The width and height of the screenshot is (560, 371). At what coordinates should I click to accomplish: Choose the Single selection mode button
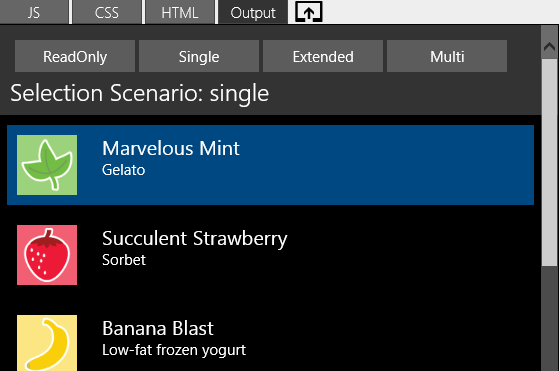(x=199, y=56)
